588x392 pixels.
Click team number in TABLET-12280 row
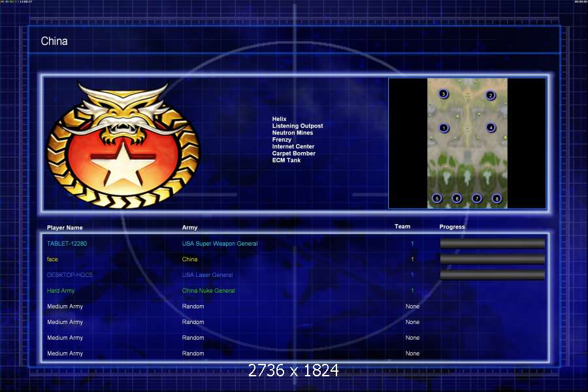[x=412, y=244]
